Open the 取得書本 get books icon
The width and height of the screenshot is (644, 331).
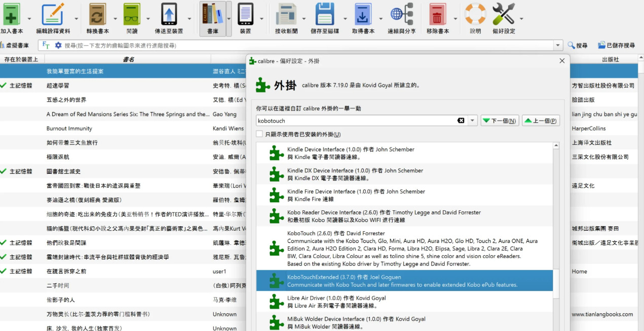363,14
